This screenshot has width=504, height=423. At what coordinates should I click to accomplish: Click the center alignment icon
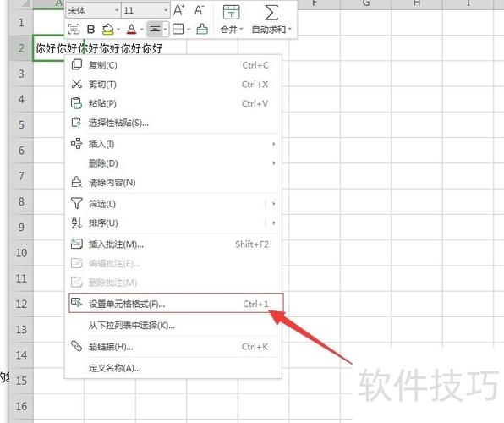point(155,30)
